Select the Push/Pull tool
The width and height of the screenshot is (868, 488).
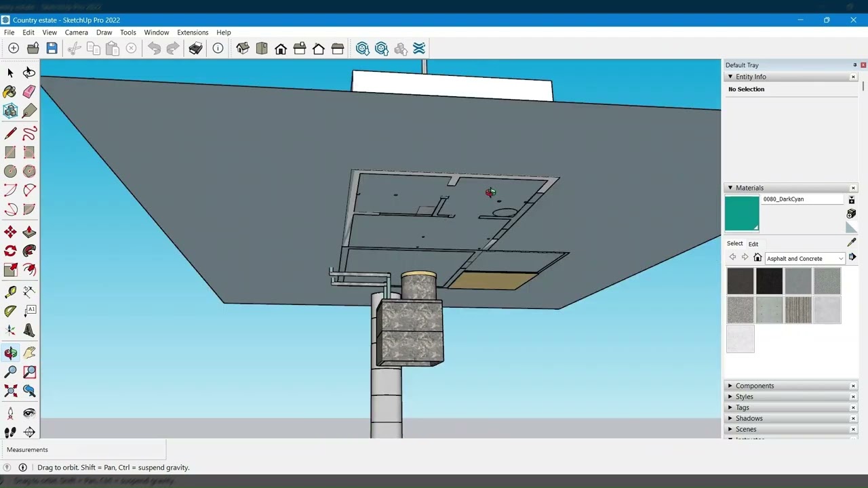(29, 232)
